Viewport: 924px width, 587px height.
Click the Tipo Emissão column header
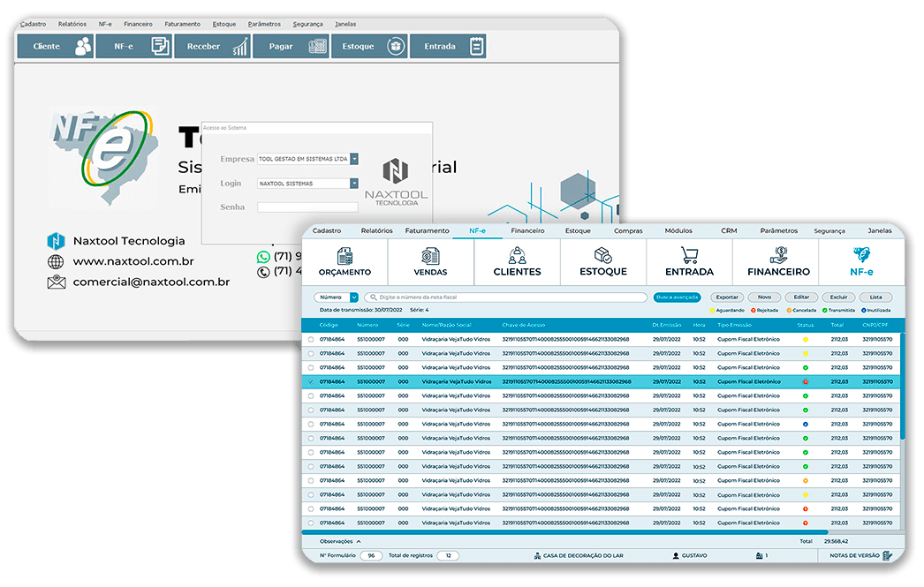pyautogui.click(x=734, y=325)
